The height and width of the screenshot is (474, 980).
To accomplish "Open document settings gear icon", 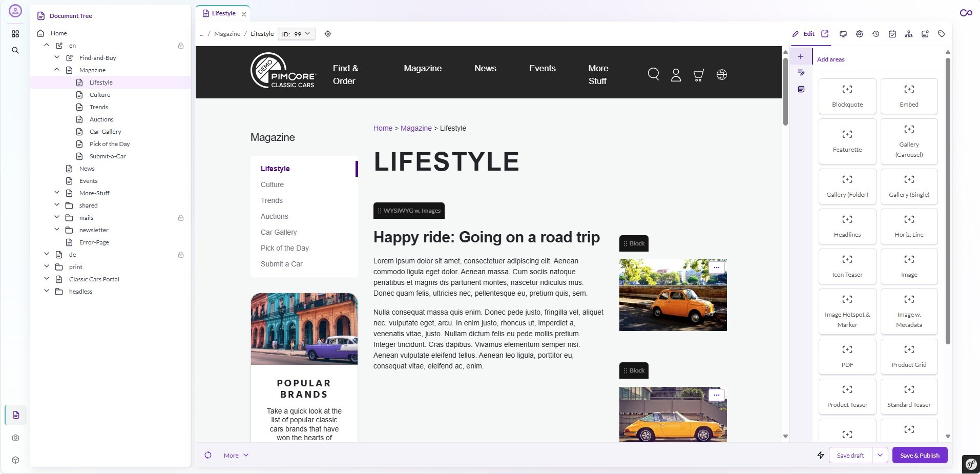I will pos(860,34).
